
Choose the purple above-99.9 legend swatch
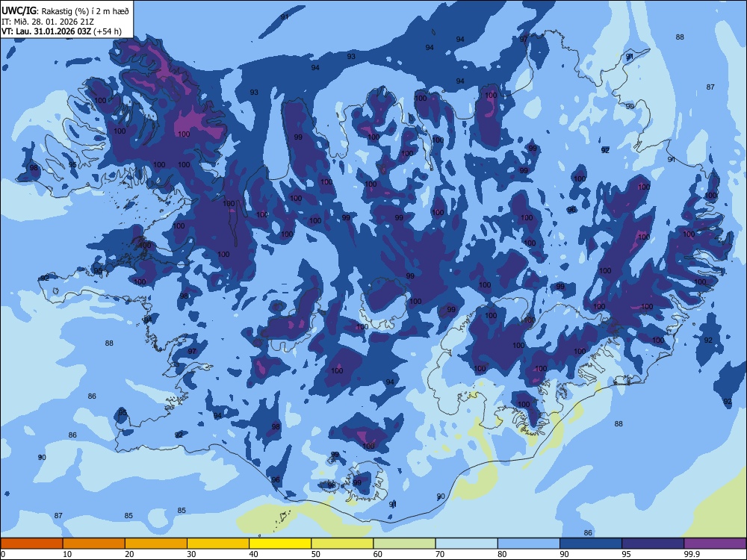715,544
